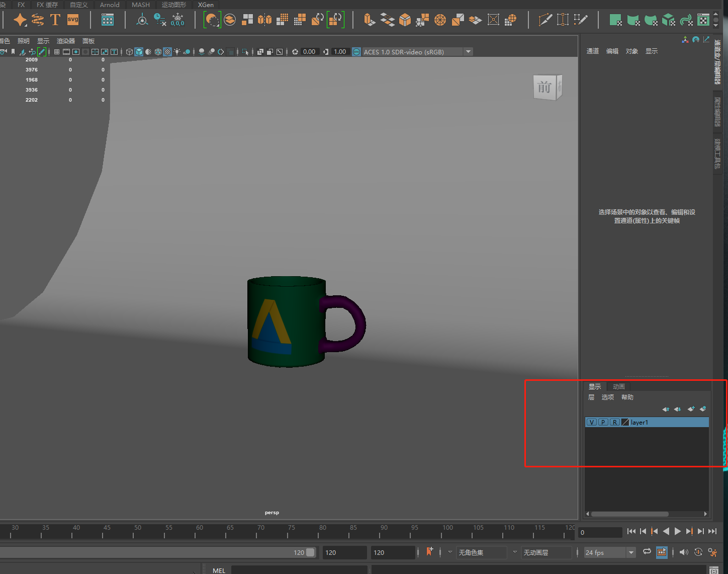Select the Extrude tool icon
The height and width of the screenshot is (574, 728).
tap(370, 20)
